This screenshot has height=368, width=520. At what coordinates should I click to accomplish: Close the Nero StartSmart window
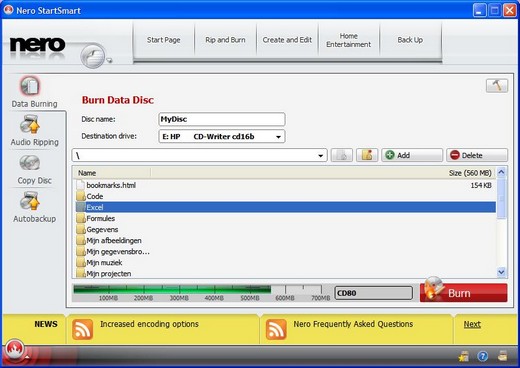pyautogui.click(x=510, y=10)
